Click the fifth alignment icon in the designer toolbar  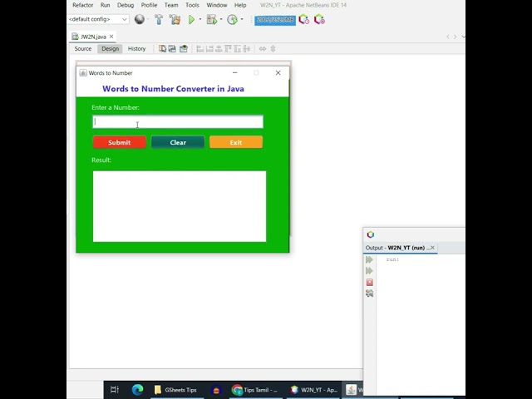click(x=237, y=48)
